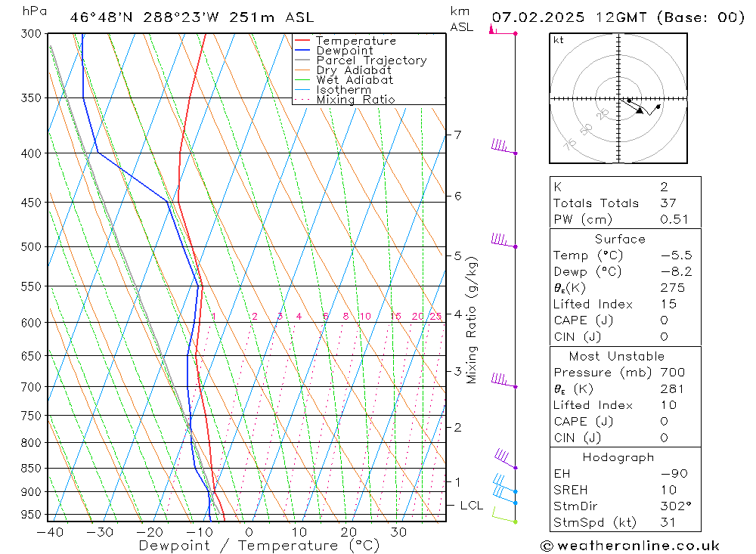This screenshot has width=756, height=554.
Task: Click the surface Lifted Index value 15
Action: coord(669,305)
